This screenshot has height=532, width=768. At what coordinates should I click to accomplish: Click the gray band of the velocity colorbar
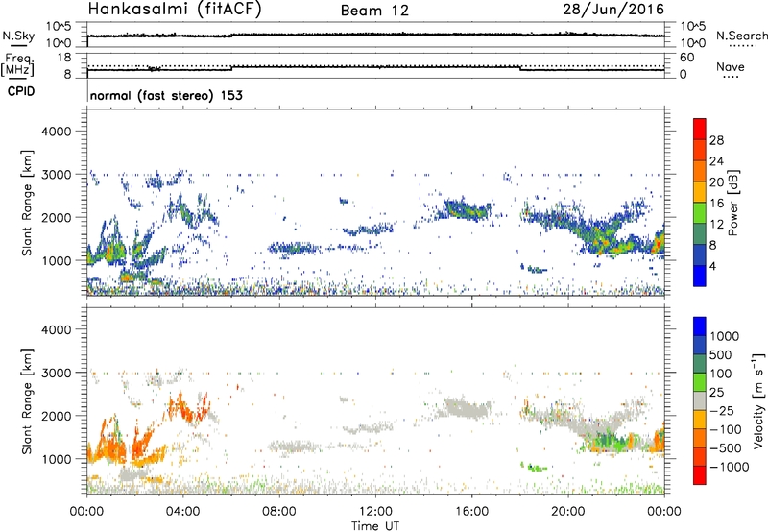pos(700,401)
